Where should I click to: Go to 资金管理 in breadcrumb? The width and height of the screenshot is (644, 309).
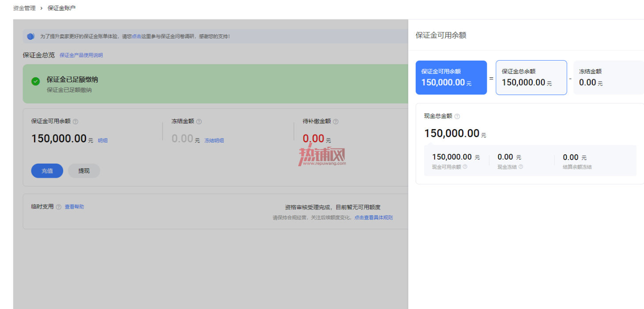24,8
